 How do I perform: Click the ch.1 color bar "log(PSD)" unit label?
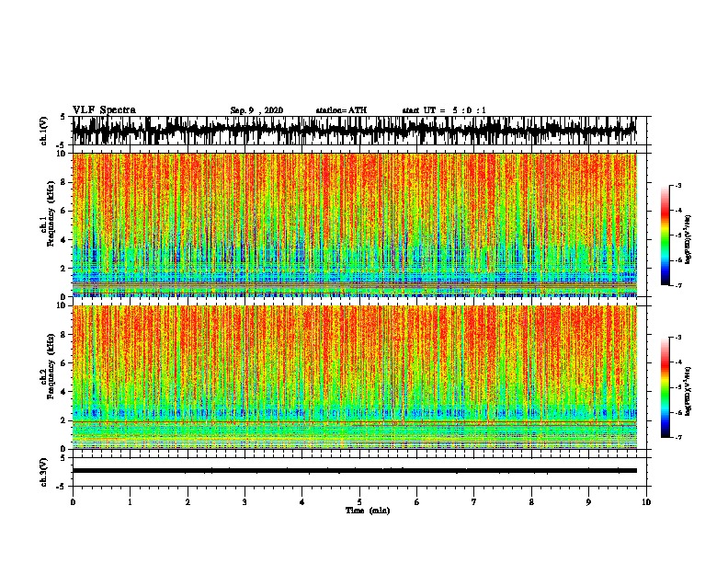click(688, 239)
